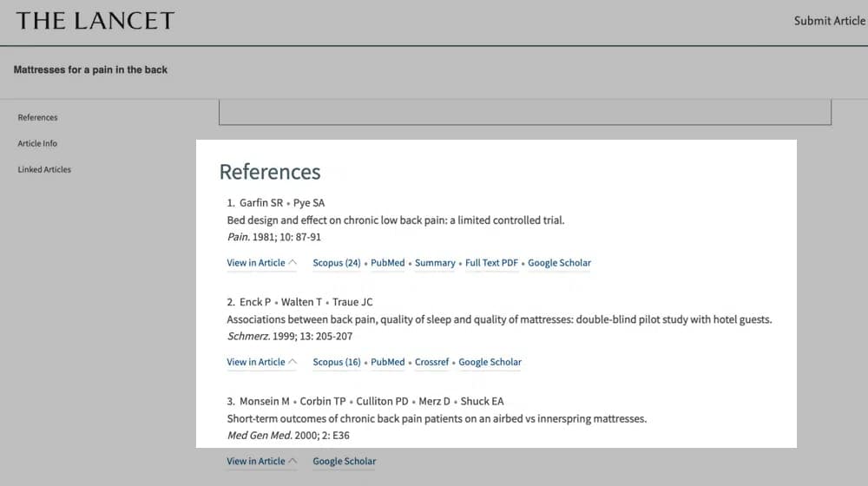Open Scopus (24) link for Garfin reference
868x486 pixels.
337,263
